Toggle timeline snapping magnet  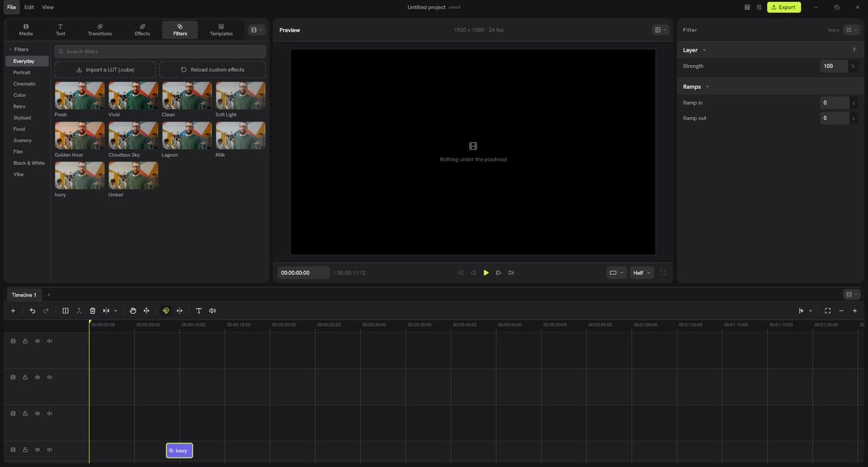pyautogui.click(x=166, y=311)
